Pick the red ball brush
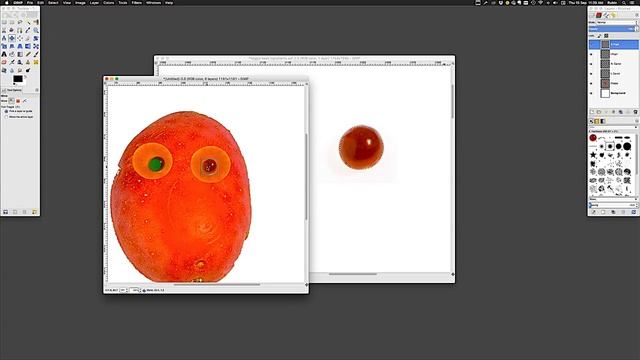640x360 pixels. [x=593, y=138]
